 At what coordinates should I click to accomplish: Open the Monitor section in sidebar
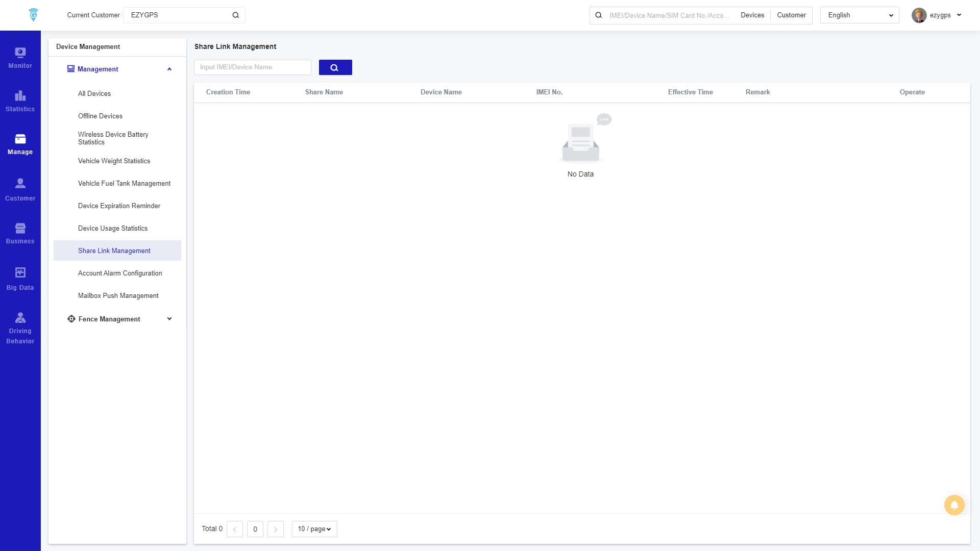[20, 58]
